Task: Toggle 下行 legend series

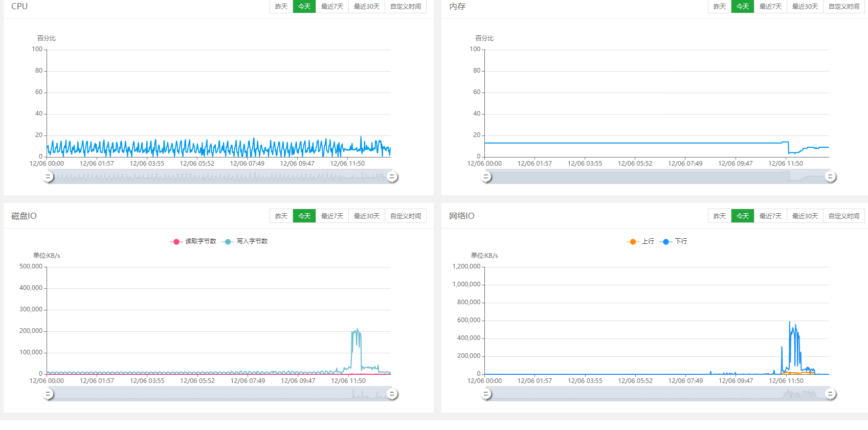Action: tap(673, 241)
